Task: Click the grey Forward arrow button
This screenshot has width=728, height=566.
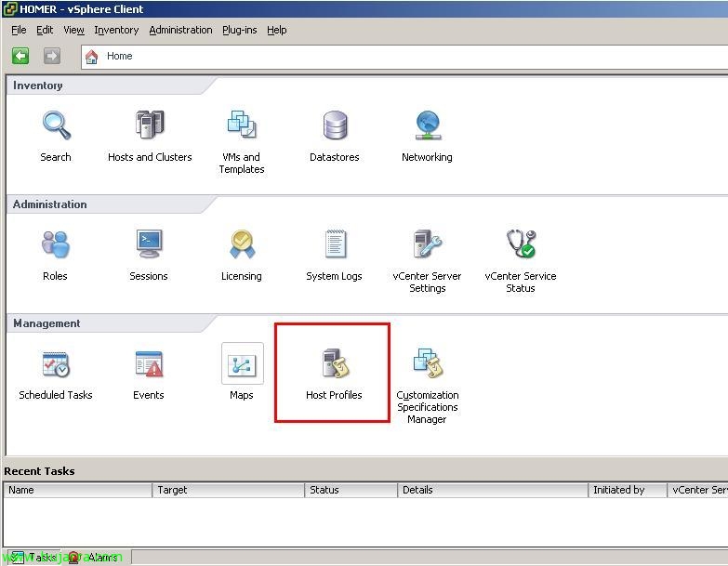Action: 52,56
